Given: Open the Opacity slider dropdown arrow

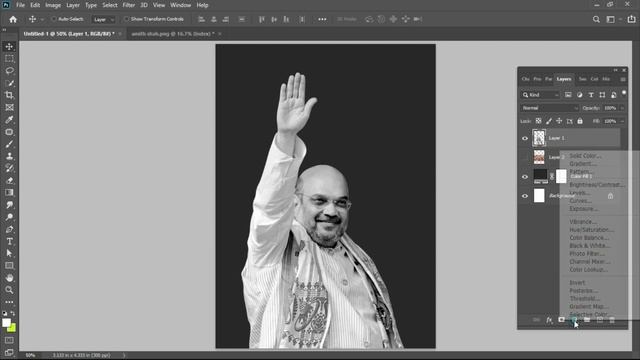Looking at the screenshot, I should click(x=622, y=108).
